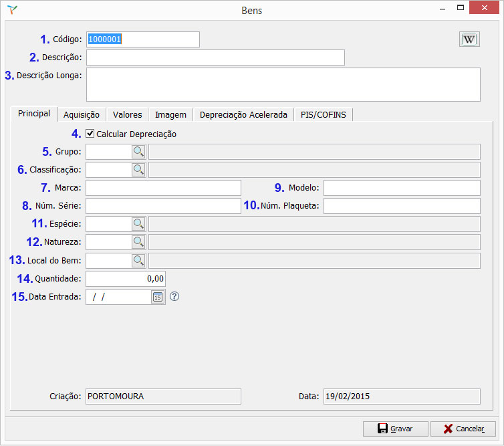504x446 pixels.
Task: Click the Espécie description box
Action: pos(314,224)
